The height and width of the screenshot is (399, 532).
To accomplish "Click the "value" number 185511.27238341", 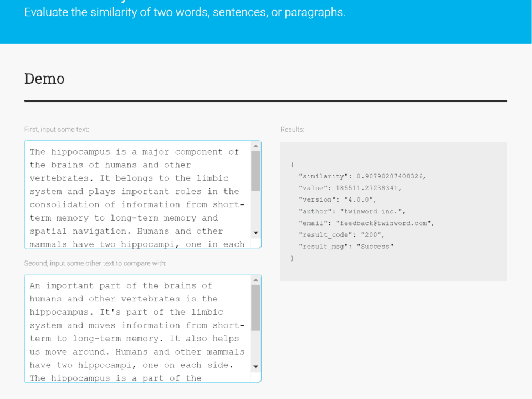I will point(368,188).
